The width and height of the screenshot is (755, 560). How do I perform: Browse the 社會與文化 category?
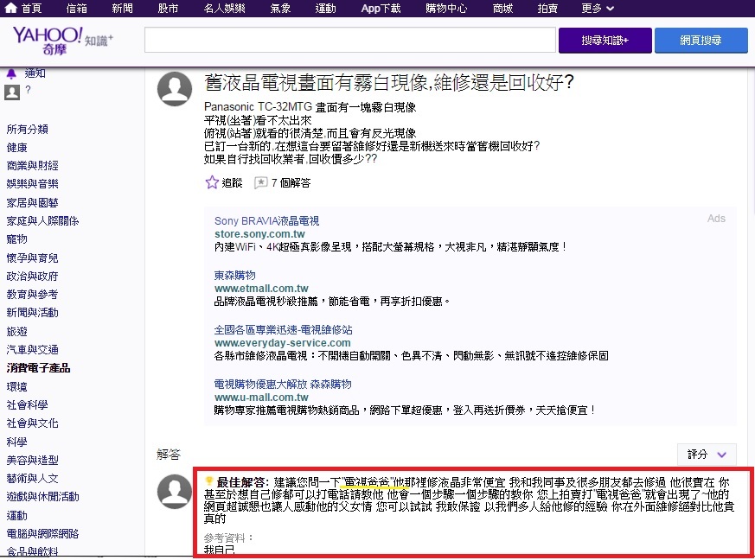[x=32, y=423]
